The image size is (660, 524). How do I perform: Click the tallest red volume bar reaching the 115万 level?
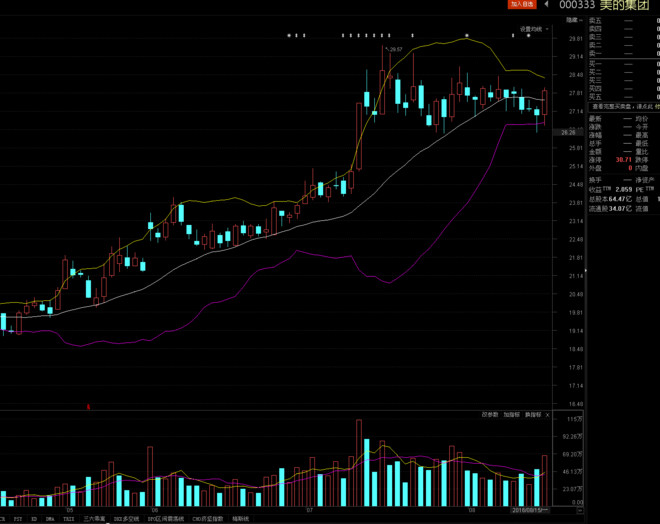click(x=359, y=463)
